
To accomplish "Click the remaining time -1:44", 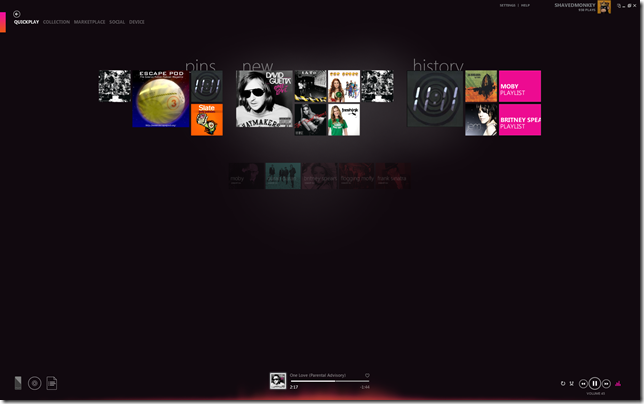I will point(365,387).
